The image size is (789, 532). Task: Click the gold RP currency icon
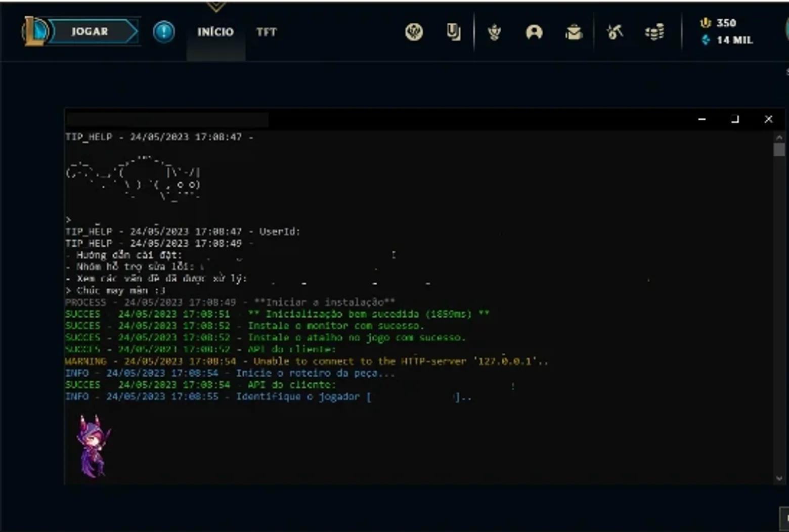tap(706, 23)
